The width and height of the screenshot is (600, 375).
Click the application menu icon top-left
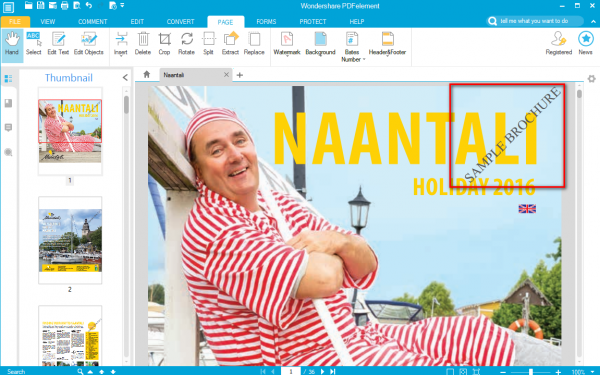[x=8, y=7]
